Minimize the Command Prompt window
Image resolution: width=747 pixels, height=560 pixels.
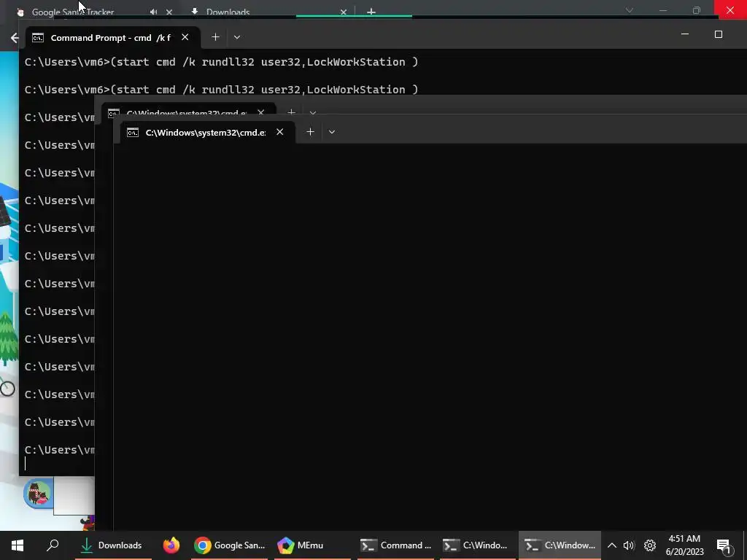[685, 34]
